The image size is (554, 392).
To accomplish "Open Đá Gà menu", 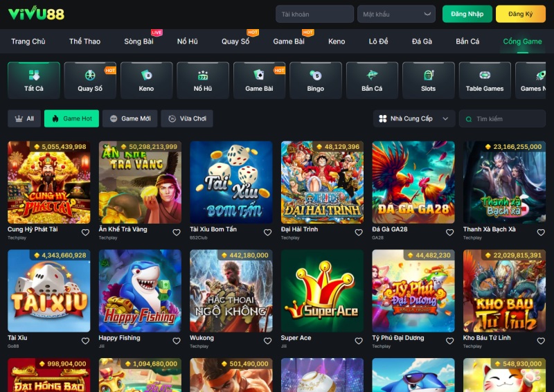I will click(x=422, y=42).
